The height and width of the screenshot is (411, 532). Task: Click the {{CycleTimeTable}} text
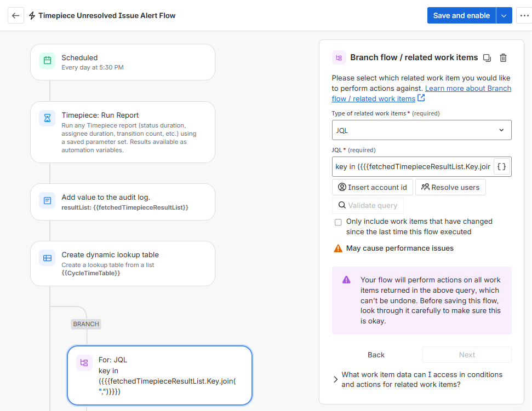tap(91, 273)
